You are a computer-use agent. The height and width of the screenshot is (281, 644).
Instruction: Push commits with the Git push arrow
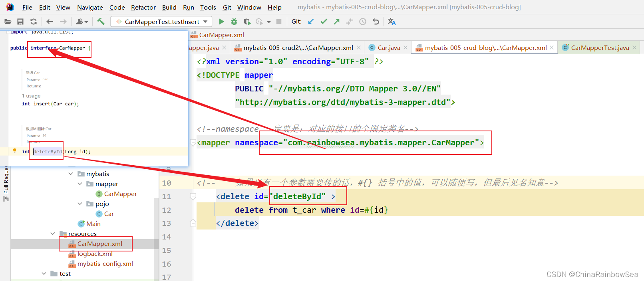coord(337,22)
